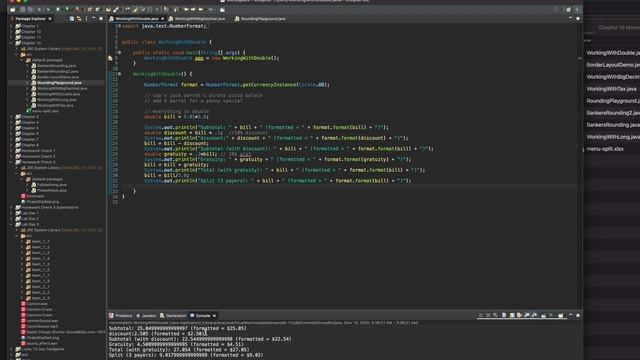Maximize the editor area
Image resolution: width=640 pixels, height=360 pixels.
coord(578,18)
